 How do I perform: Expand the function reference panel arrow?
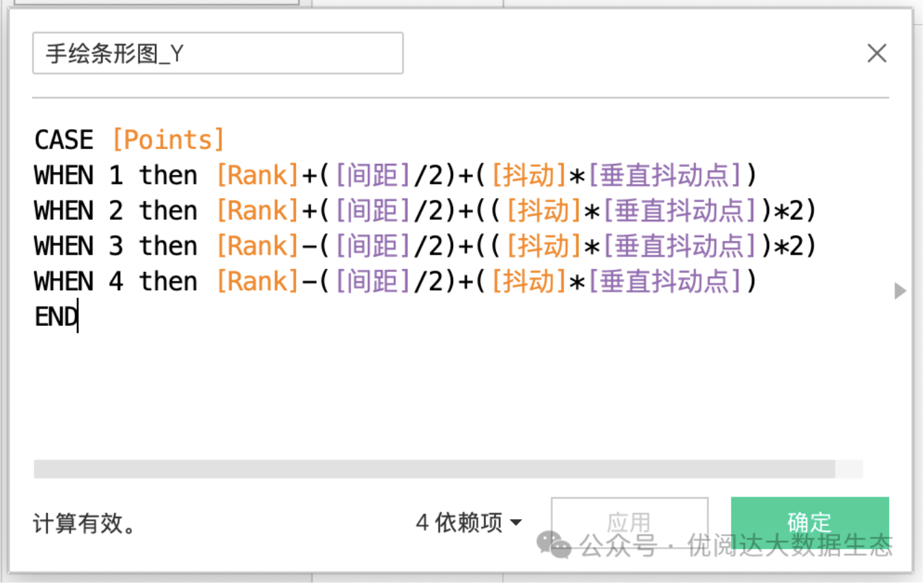point(900,291)
